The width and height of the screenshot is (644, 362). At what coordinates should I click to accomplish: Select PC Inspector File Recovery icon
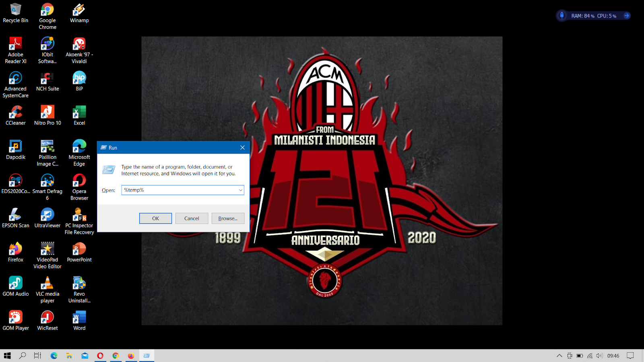[x=79, y=221]
